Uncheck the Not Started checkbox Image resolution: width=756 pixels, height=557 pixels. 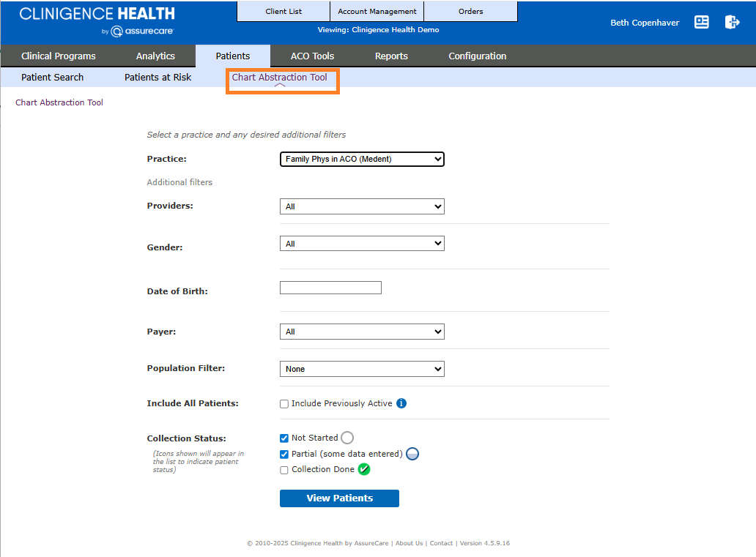(x=284, y=438)
